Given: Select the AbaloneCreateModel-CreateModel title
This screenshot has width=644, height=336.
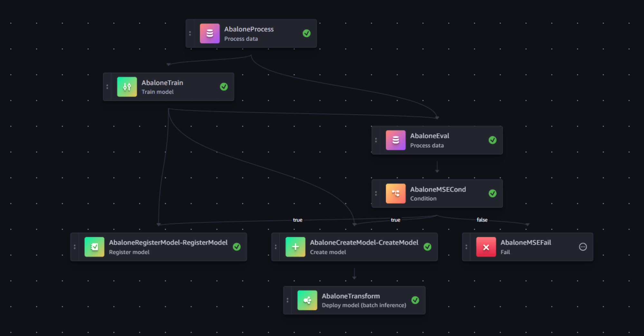Looking at the screenshot, I should [364, 243].
